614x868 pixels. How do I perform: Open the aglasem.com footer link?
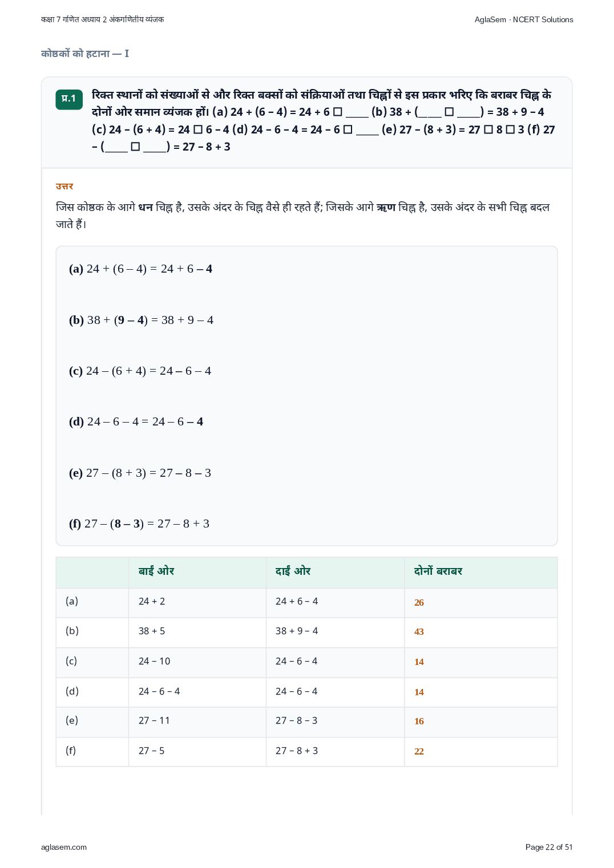click(64, 847)
